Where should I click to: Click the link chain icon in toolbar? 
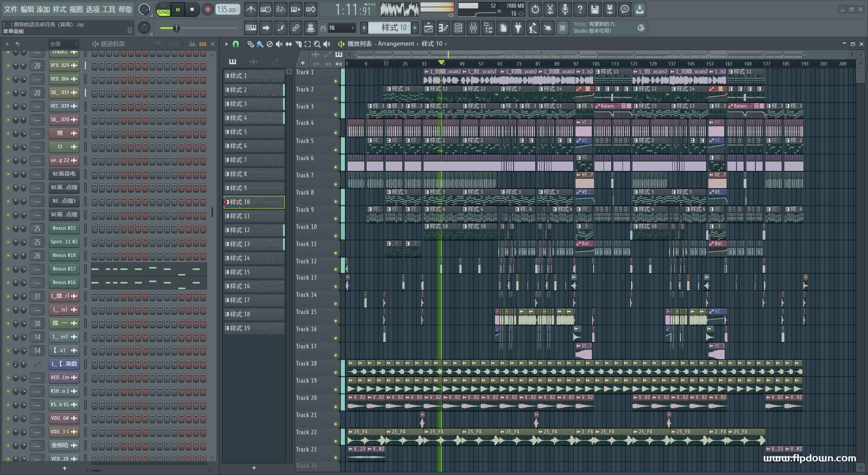[295, 28]
